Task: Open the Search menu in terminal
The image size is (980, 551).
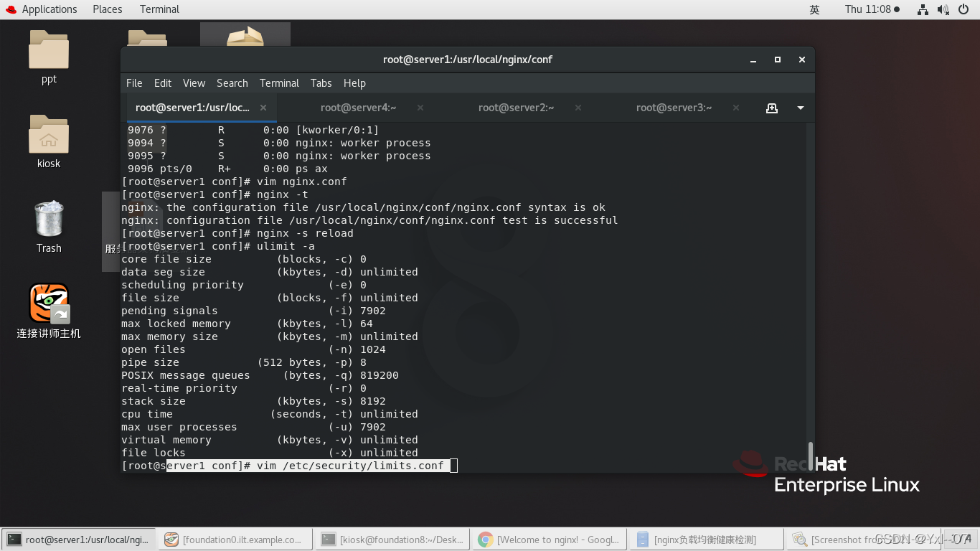Action: click(x=232, y=83)
